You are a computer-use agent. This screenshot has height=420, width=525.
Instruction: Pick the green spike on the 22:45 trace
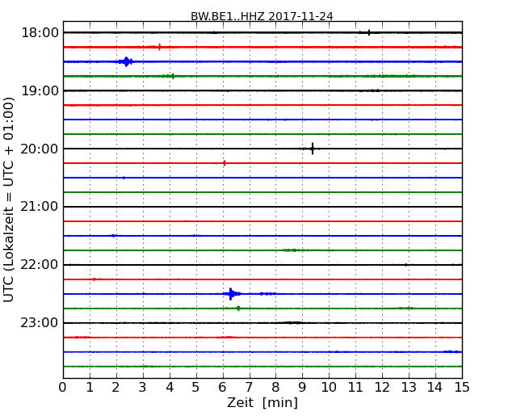pyautogui.click(x=238, y=308)
